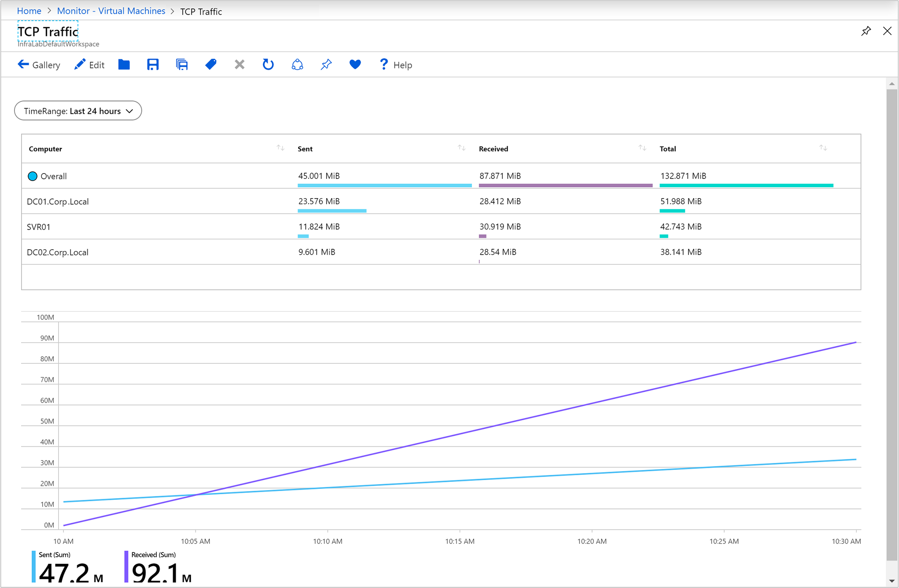Click the tag icon in the toolbar
This screenshot has width=899, height=588.
coord(211,64)
